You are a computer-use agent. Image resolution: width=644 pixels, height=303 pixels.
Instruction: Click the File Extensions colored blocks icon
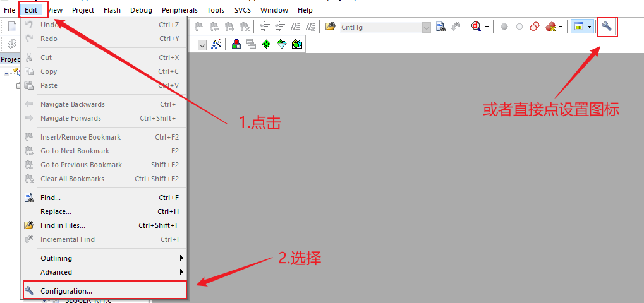[236, 44]
